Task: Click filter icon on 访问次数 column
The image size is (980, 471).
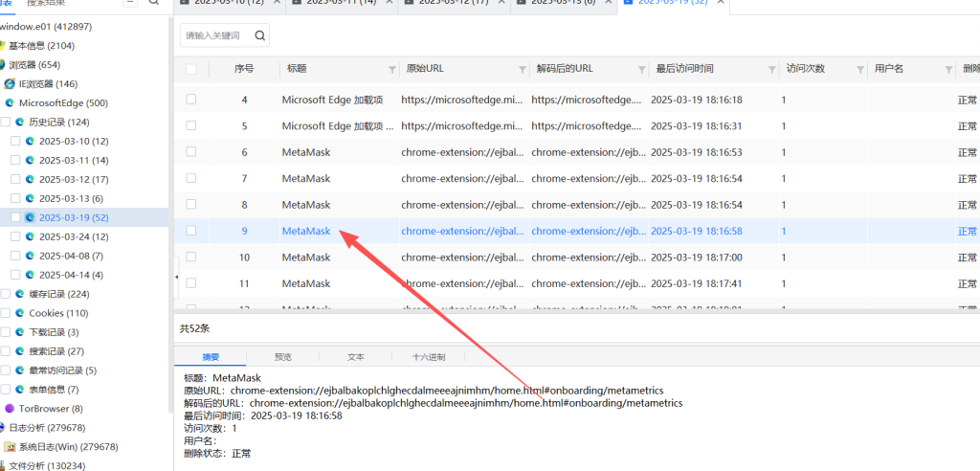Action: [x=859, y=70]
